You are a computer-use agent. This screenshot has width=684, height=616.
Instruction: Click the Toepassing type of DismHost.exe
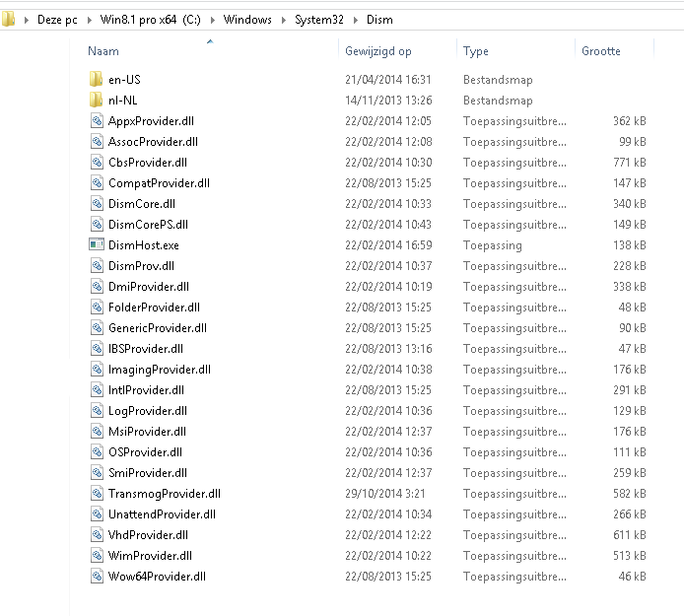pyautogui.click(x=492, y=245)
